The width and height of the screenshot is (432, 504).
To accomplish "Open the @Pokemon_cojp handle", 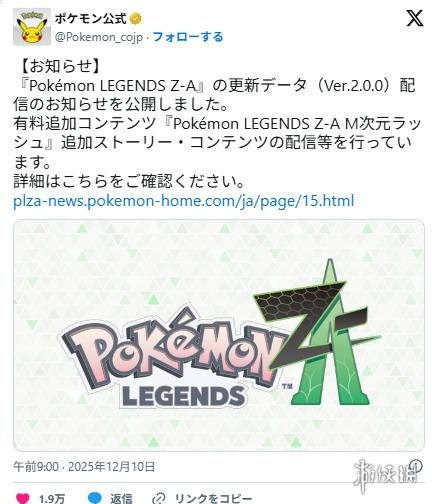I will 99,37.
